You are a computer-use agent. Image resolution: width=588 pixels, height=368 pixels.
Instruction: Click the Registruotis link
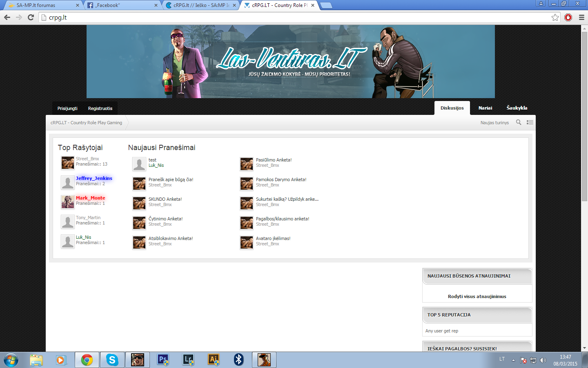pyautogui.click(x=100, y=108)
